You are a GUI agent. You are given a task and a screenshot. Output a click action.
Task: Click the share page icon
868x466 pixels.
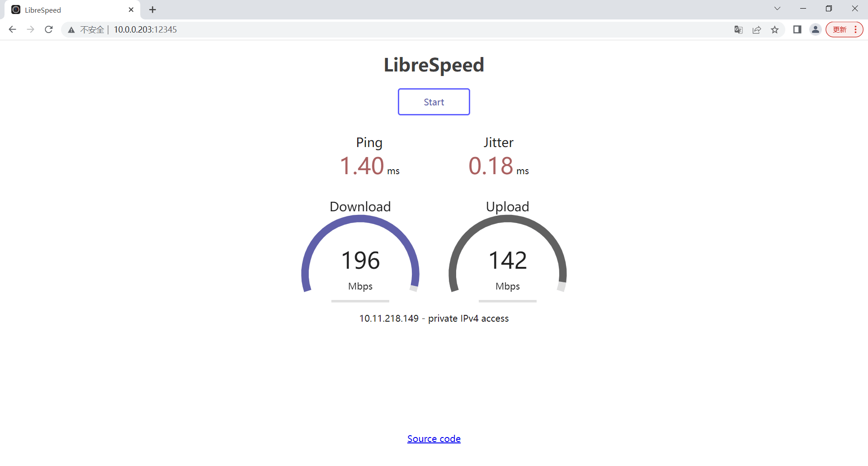pyautogui.click(x=757, y=29)
